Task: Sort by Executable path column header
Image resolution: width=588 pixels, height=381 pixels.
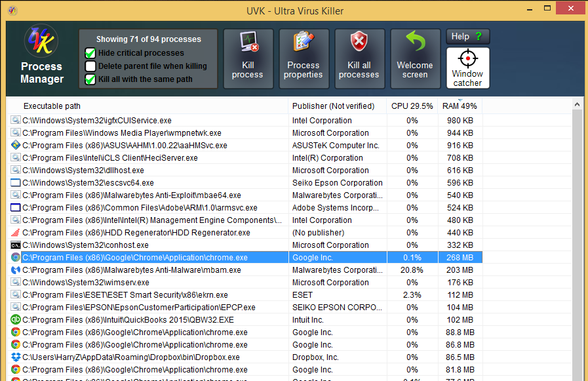Action: pos(147,106)
